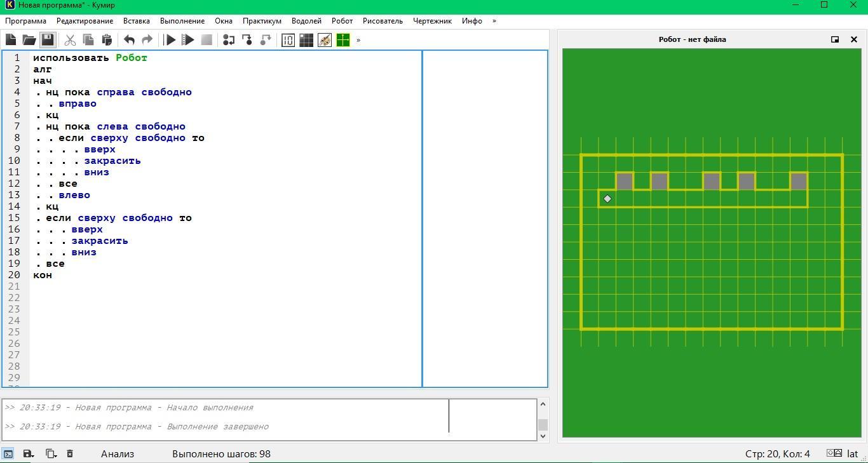Click line number 20 in the gutter
This screenshot has width=868, height=463.
[x=14, y=275]
